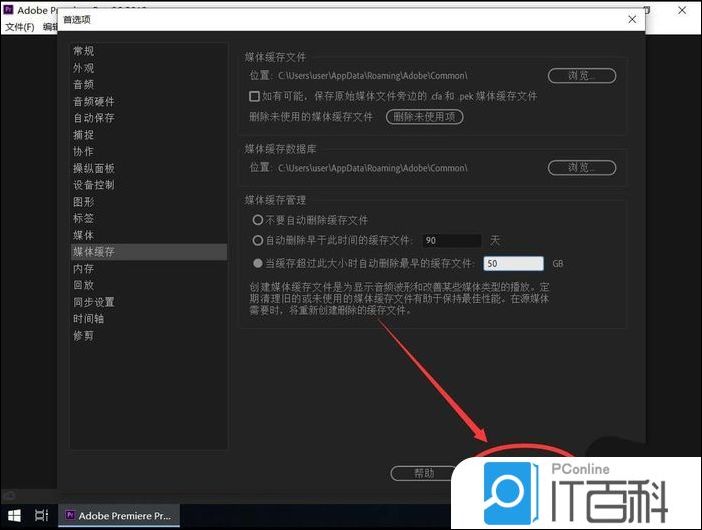Enable saving .cfa and .pek files beside originals
Image resolution: width=702 pixels, height=530 pixels.
click(254, 96)
